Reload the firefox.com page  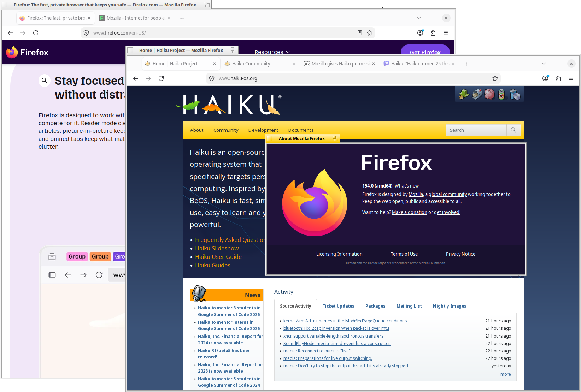click(x=36, y=33)
